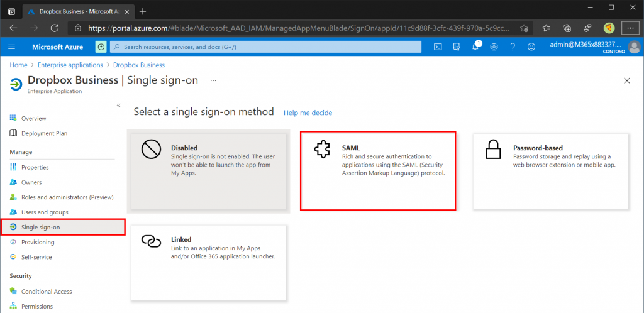Click the Enterprise Application subtitle text
The height and width of the screenshot is (313, 644).
pyautogui.click(x=55, y=91)
